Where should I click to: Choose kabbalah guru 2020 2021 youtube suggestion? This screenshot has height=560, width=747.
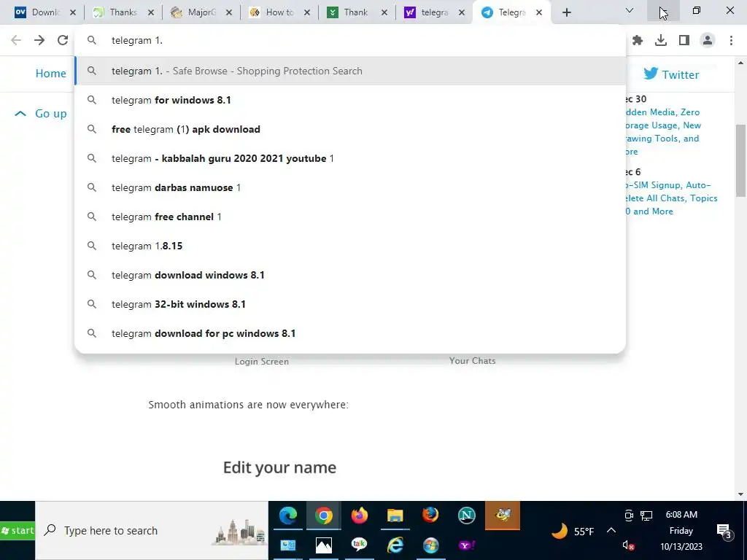(x=350, y=158)
